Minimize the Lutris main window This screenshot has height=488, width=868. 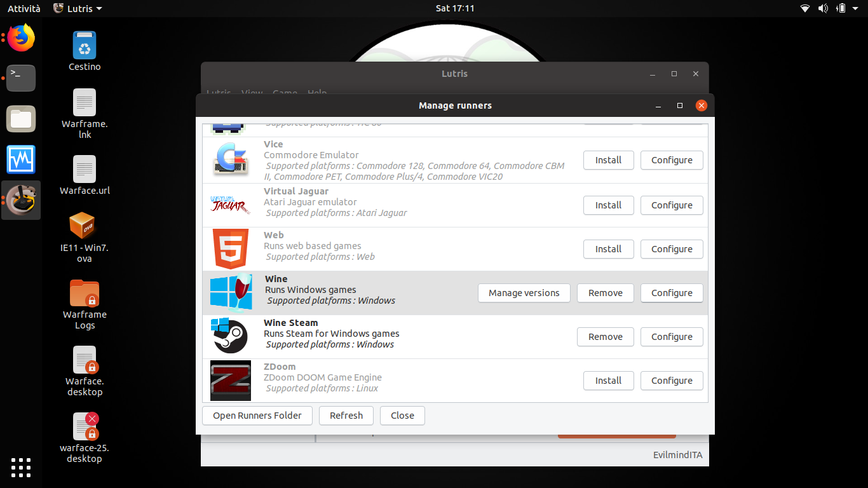653,74
